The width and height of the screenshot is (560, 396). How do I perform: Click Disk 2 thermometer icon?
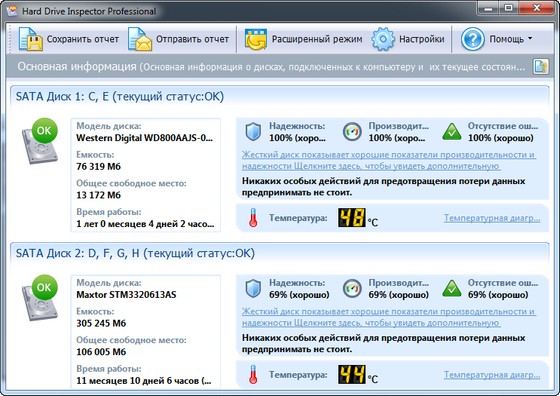[x=253, y=375]
